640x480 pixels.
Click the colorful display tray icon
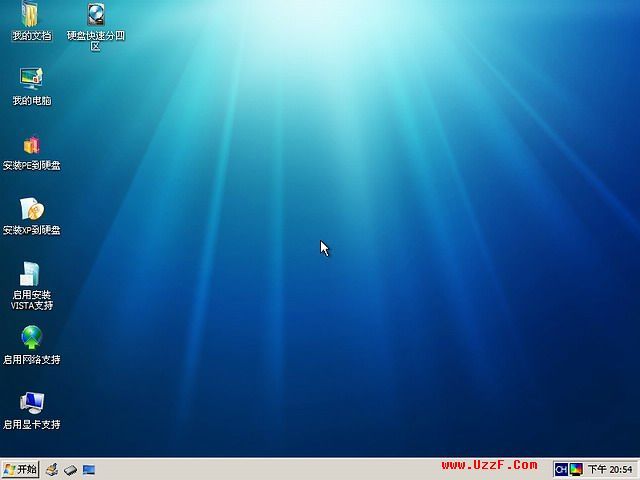point(576,469)
